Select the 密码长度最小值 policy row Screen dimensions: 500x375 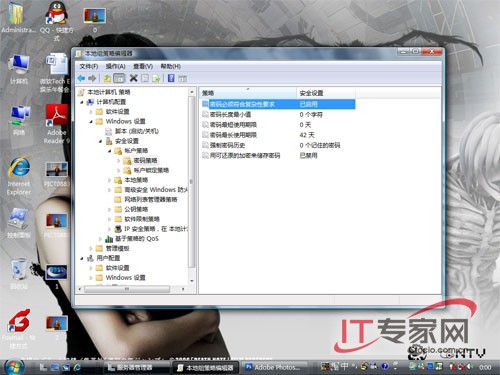click(x=278, y=115)
